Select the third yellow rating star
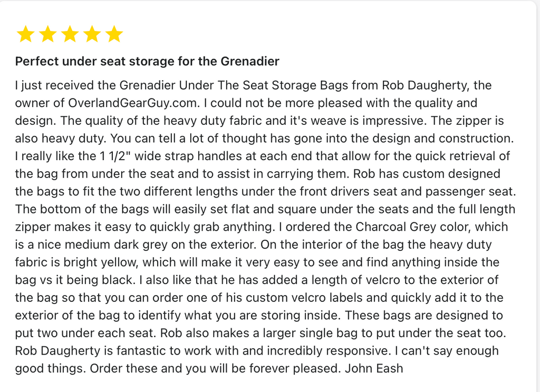540x392 pixels. (70, 35)
